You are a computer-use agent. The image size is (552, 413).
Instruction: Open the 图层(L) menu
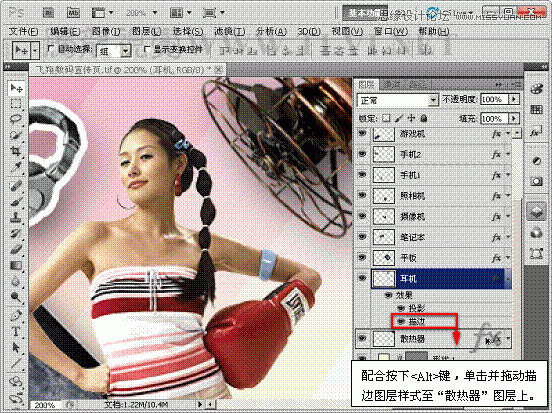point(146,31)
